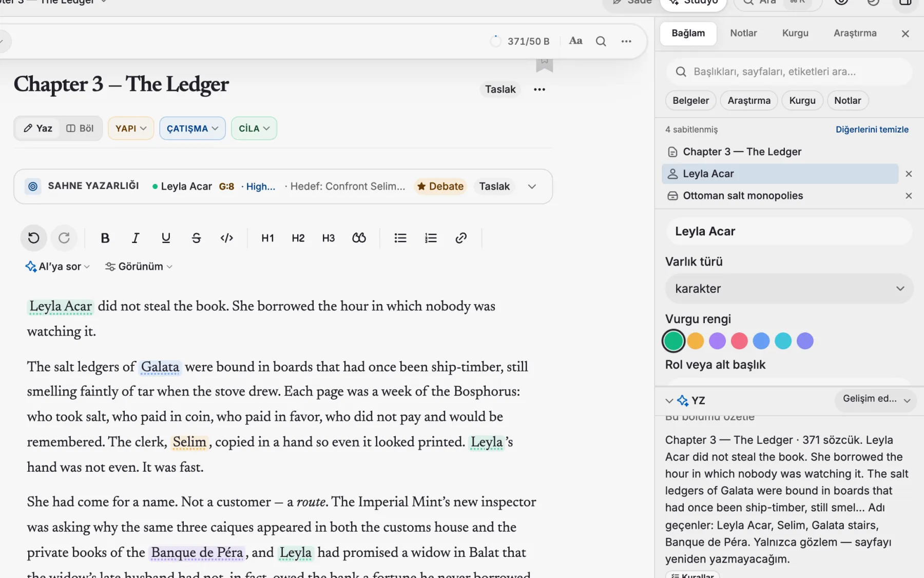Open the Varlık türü karakter dropdown

(789, 289)
